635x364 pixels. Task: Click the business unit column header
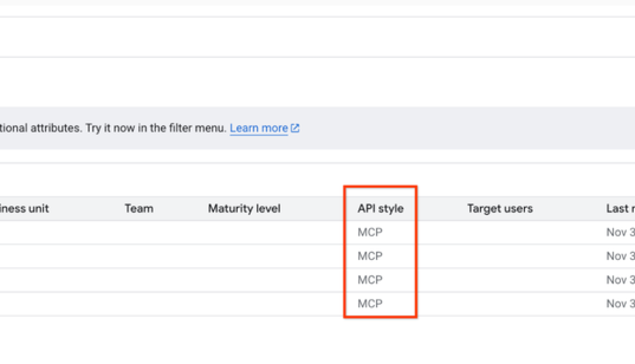(24, 209)
